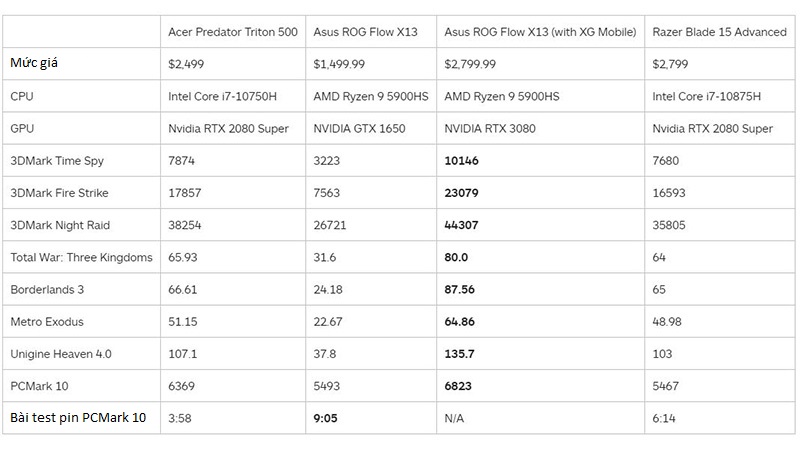The height and width of the screenshot is (450, 800).
Task: Select the Intel Core i7-10875H cell
Action: click(x=706, y=96)
